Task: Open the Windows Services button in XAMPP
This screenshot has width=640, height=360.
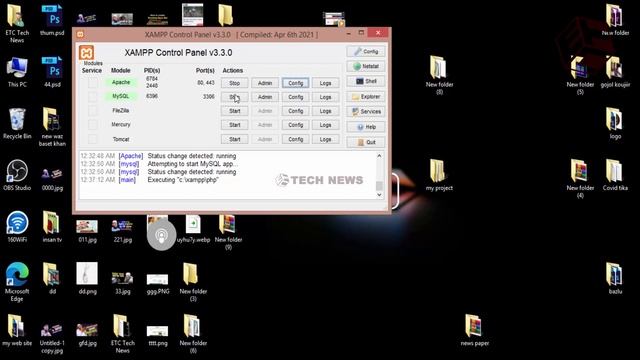Action: tap(366, 111)
